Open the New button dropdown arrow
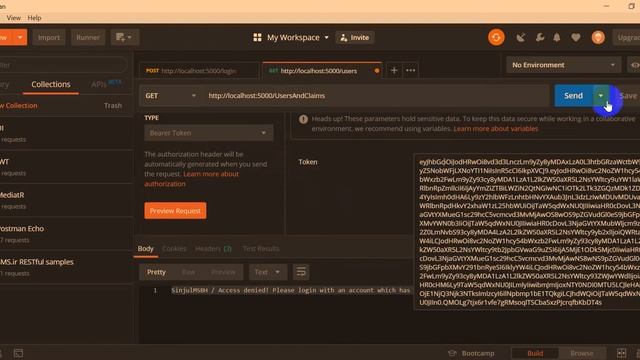This screenshot has width=640, height=360. tap(20, 37)
